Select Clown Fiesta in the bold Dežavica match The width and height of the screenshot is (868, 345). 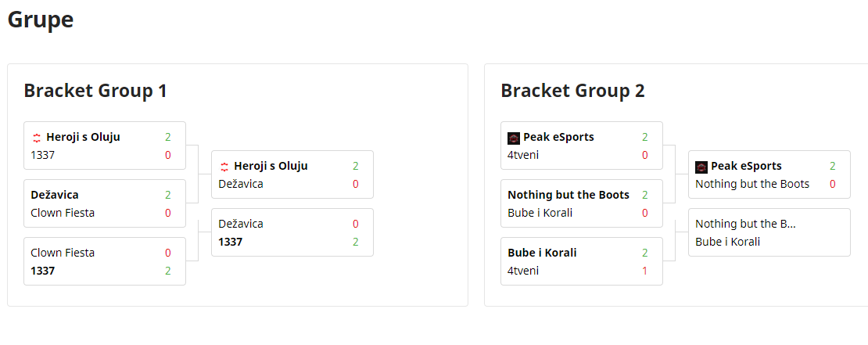pos(63,213)
